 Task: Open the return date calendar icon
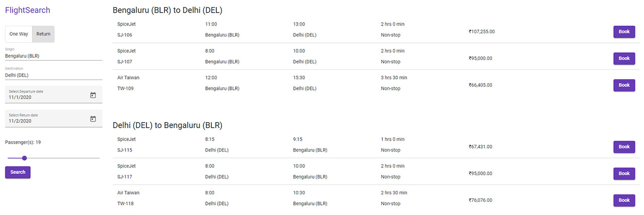click(93, 119)
